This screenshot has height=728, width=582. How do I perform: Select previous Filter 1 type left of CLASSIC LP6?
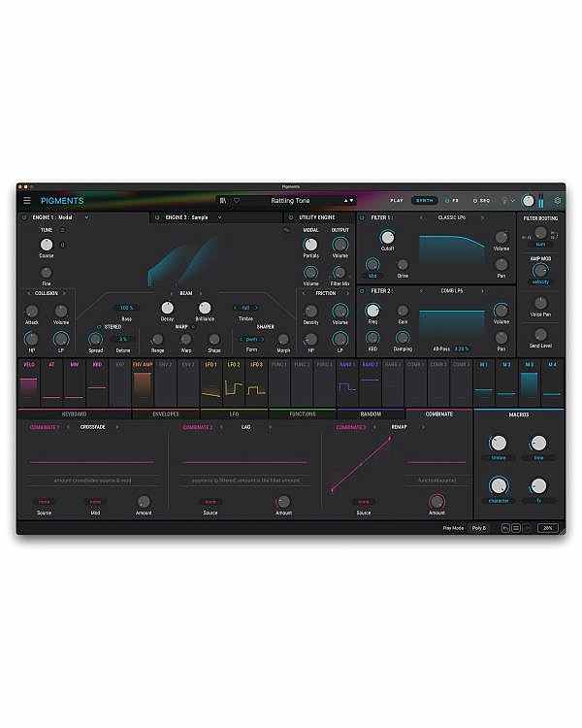[x=422, y=217]
